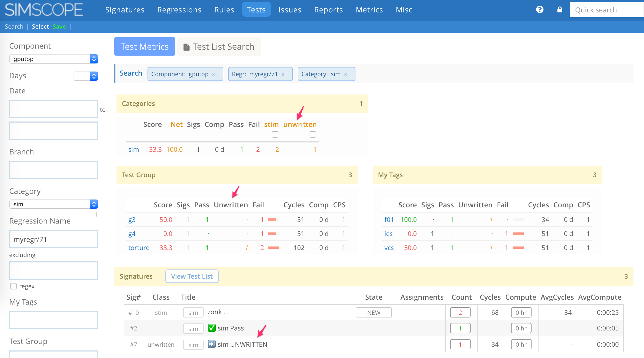Open the ies tag link
This screenshot has width=644, height=358.
click(388, 234)
